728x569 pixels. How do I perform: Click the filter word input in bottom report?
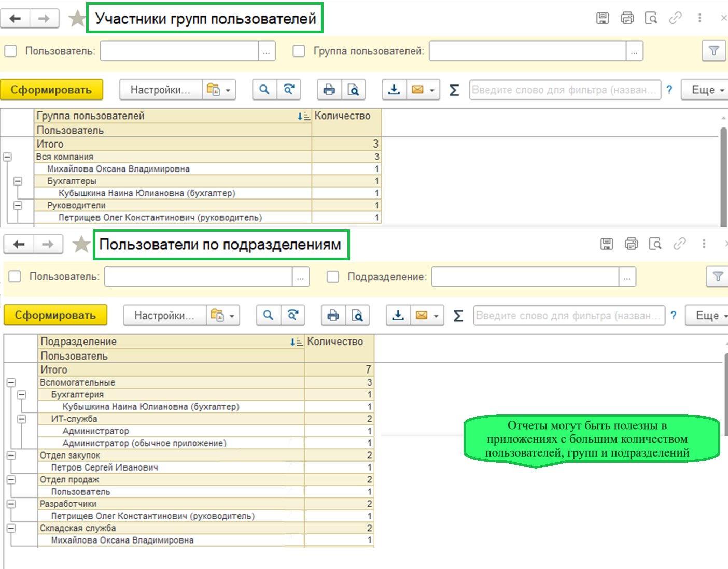pyautogui.click(x=569, y=316)
